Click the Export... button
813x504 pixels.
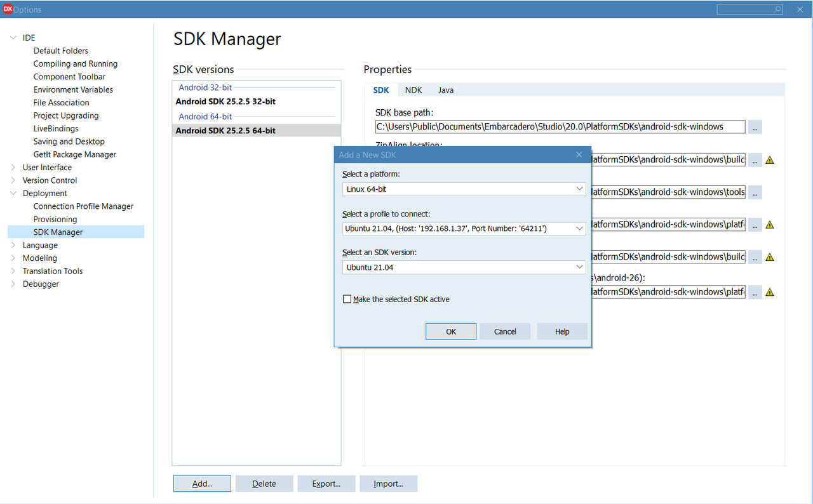[x=326, y=484]
